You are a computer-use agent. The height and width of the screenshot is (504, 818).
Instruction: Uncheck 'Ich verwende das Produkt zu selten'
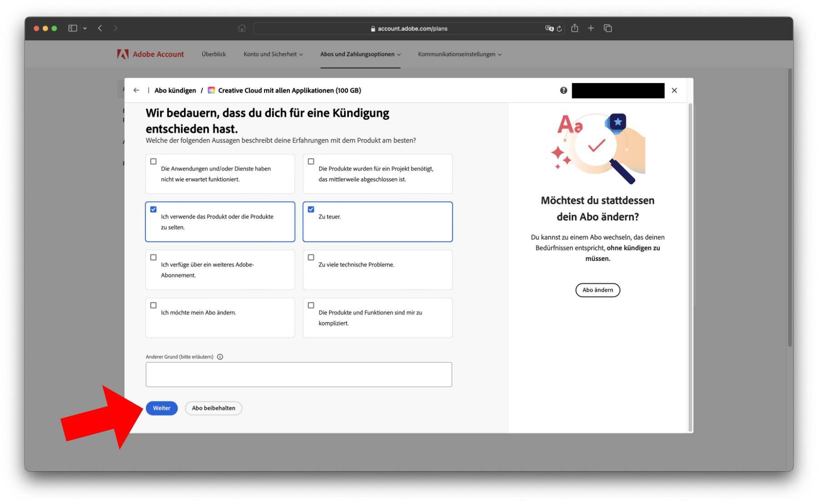coord(154,209)
